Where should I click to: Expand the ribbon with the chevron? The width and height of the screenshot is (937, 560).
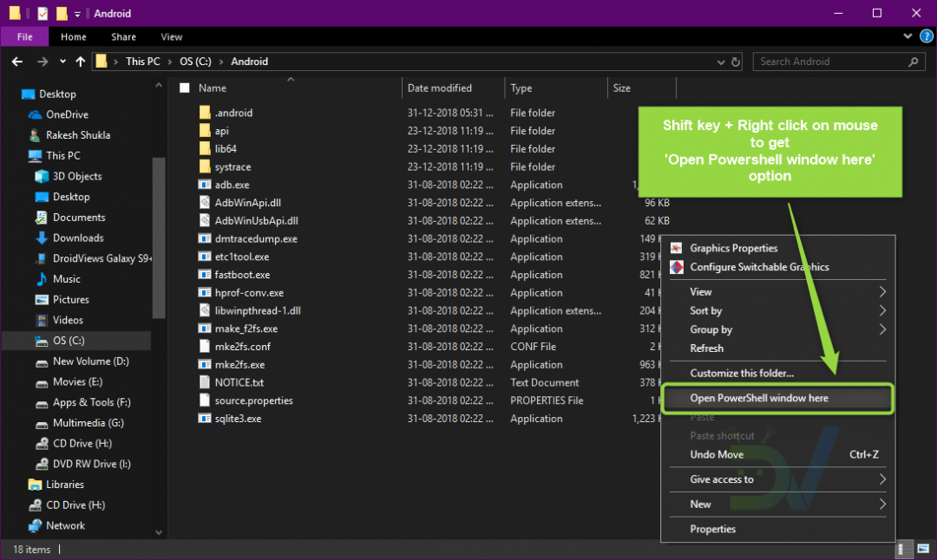click(x=908, y=36)
